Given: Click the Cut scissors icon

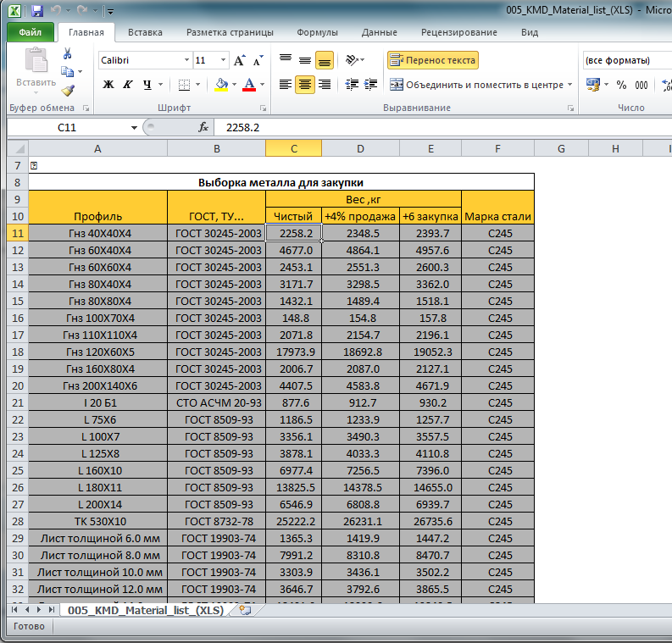Looking at the screenshot, I should pos(68,54).
